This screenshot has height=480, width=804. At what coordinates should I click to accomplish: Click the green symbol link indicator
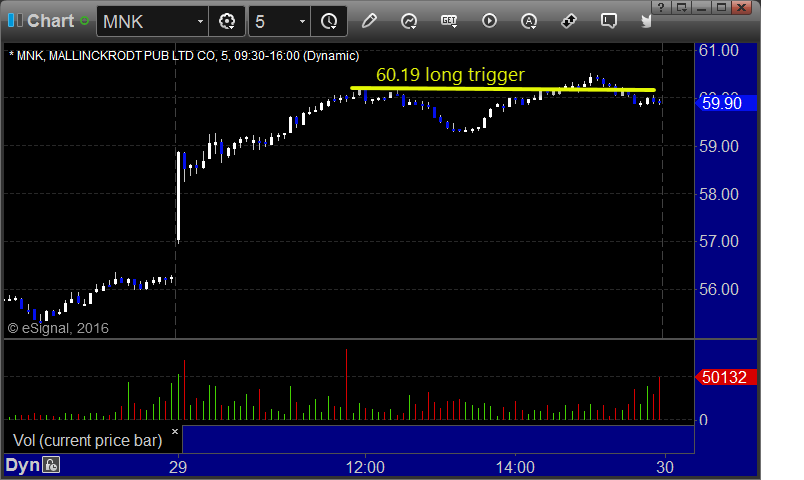[85, 21]
